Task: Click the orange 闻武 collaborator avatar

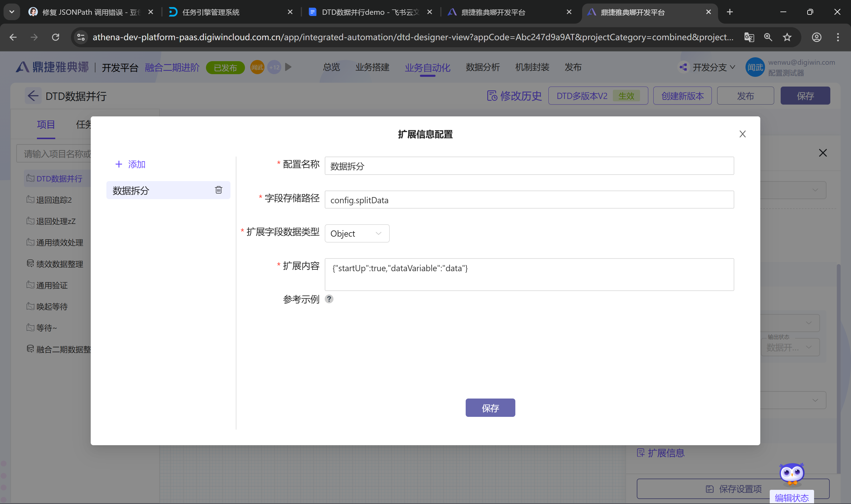Action: coord(257,67)
